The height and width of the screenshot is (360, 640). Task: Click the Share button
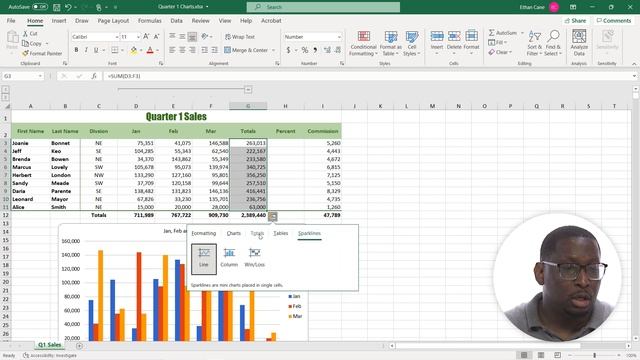click(x=575, y=20)
